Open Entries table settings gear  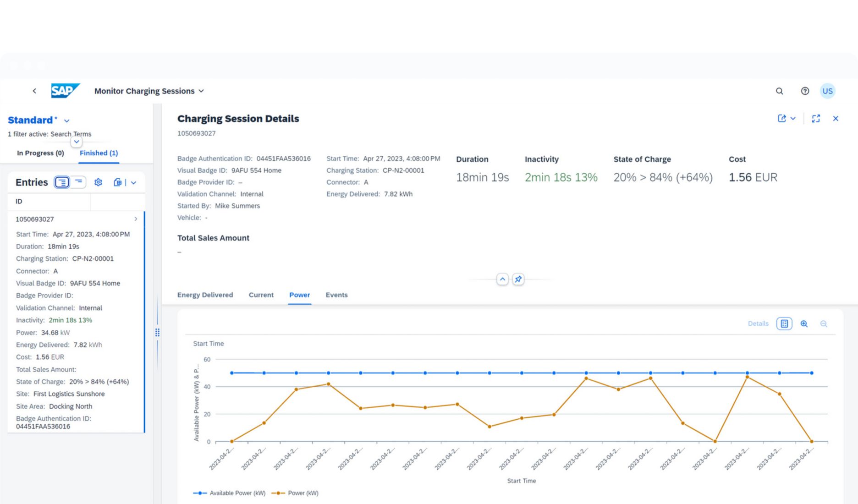(98, 182)
